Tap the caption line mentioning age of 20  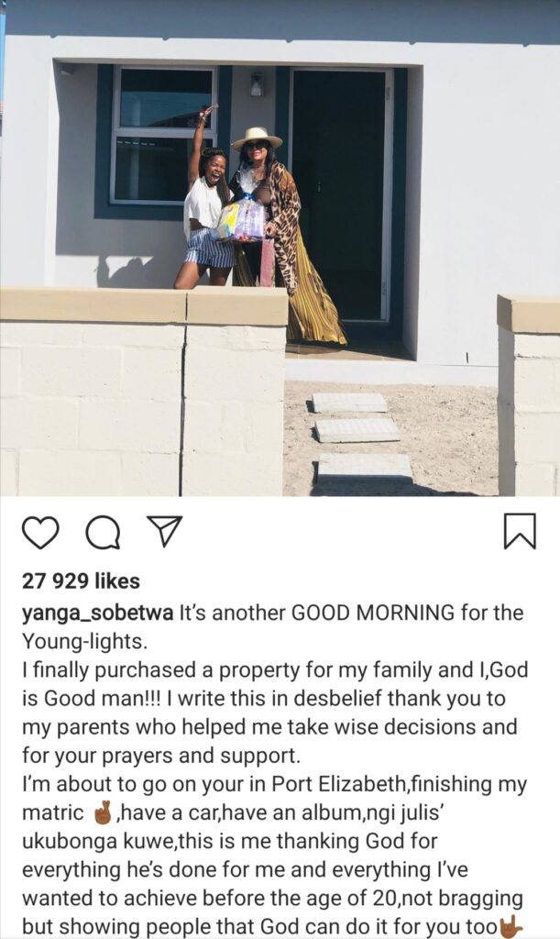pyautogui.click(x=272, y=899)
